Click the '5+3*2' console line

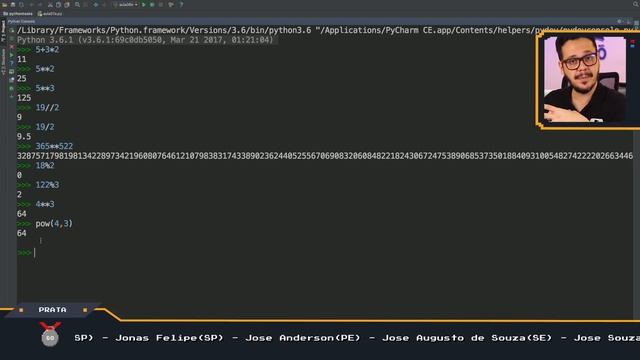coord(47,49)
